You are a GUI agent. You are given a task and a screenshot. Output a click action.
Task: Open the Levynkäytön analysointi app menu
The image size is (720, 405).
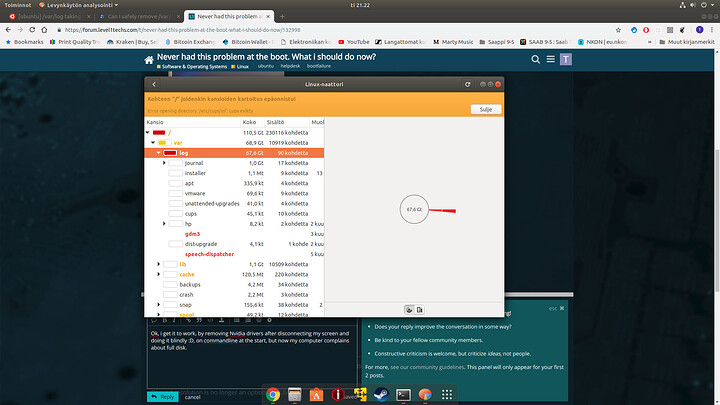pos(79,5)
